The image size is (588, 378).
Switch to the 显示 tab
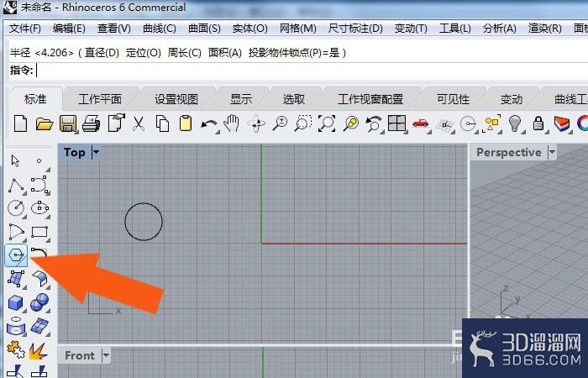point(241,99)
